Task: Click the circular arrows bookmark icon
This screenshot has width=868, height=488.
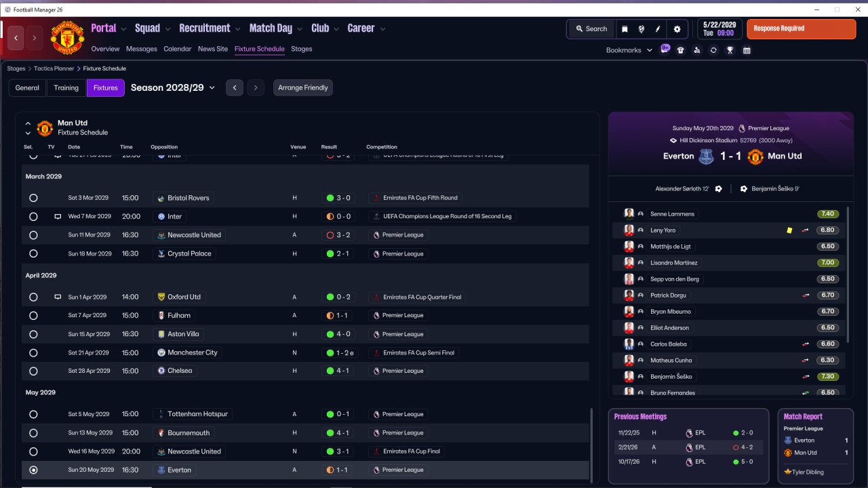Action: pyautogui.click(x=713, y=50)
